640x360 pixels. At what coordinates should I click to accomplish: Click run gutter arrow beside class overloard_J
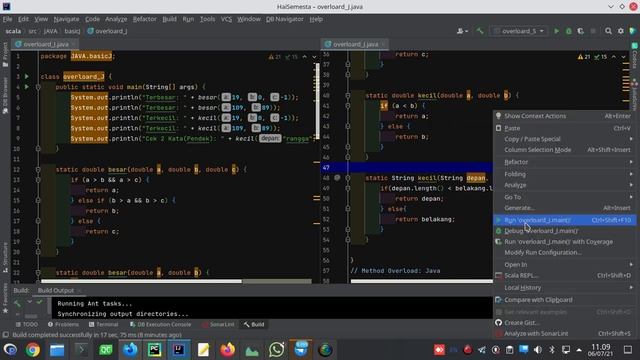(x=27, y=76)
